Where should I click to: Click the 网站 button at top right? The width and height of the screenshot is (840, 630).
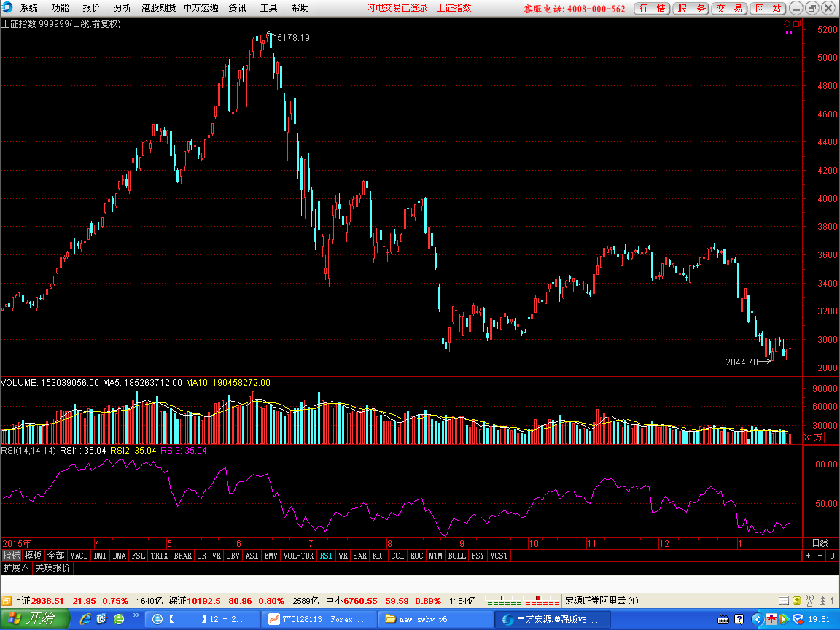768,8
